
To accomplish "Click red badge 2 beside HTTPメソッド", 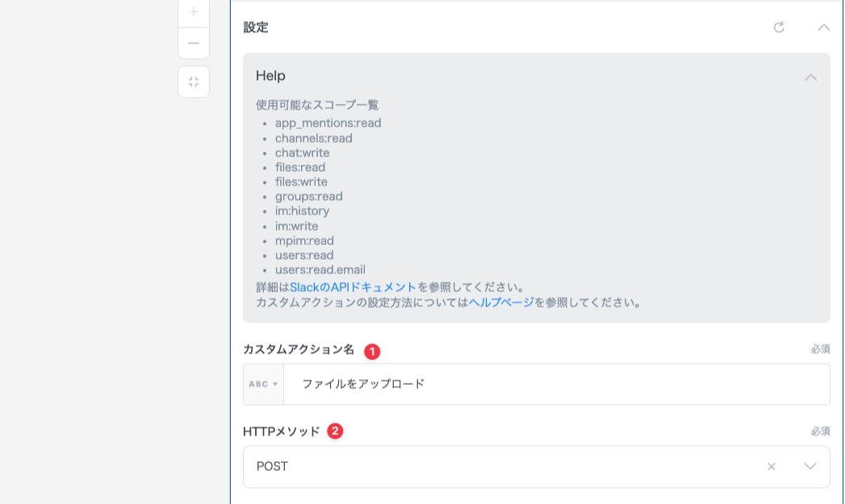I will click(x=335, y=431).
